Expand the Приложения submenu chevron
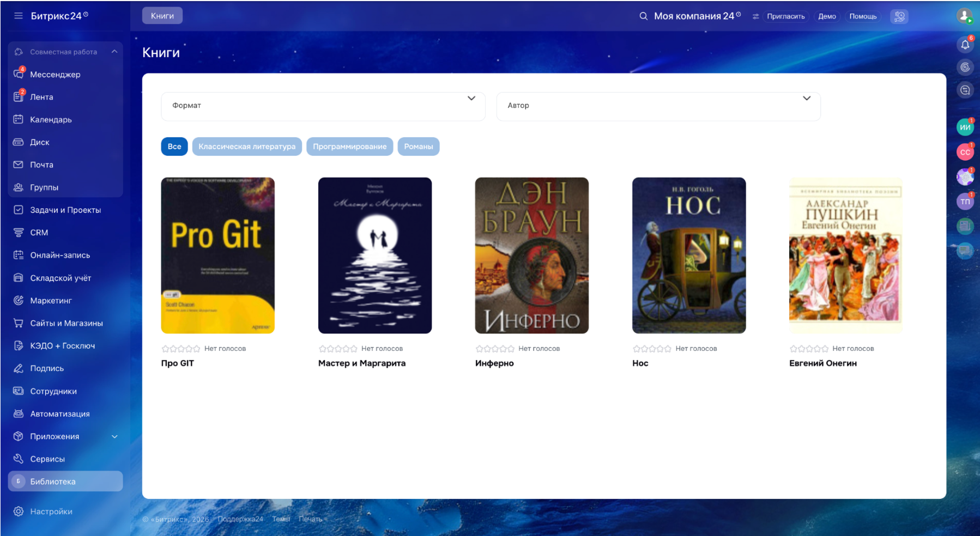 click(114, 436)
